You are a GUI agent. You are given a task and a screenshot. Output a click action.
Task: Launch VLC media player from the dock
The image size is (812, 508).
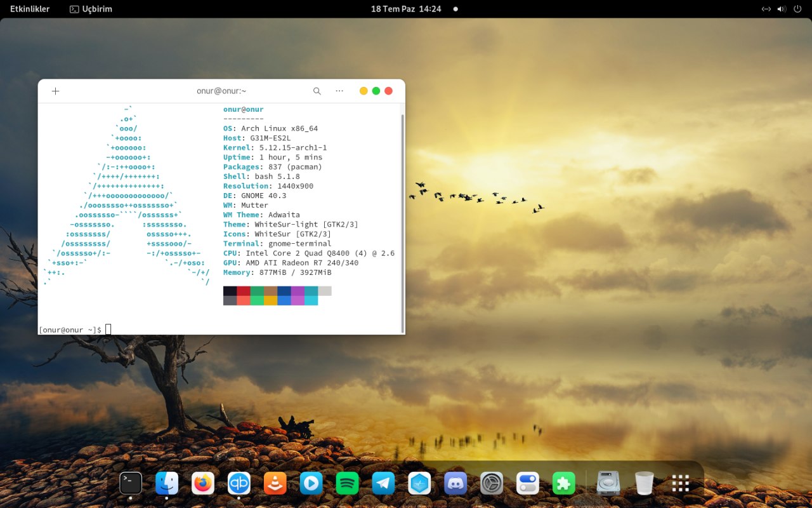[x=275, y=483]
